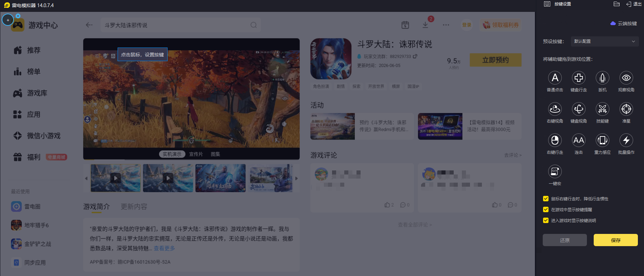Collapse thumbnail carousel with left arrow
Image resolution: width=644 pixels, height=276 pixels.
tap(86, 178)
